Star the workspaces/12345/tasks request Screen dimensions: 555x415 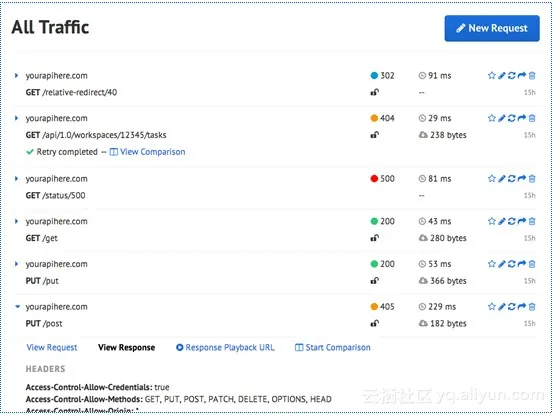coord(491,118)
